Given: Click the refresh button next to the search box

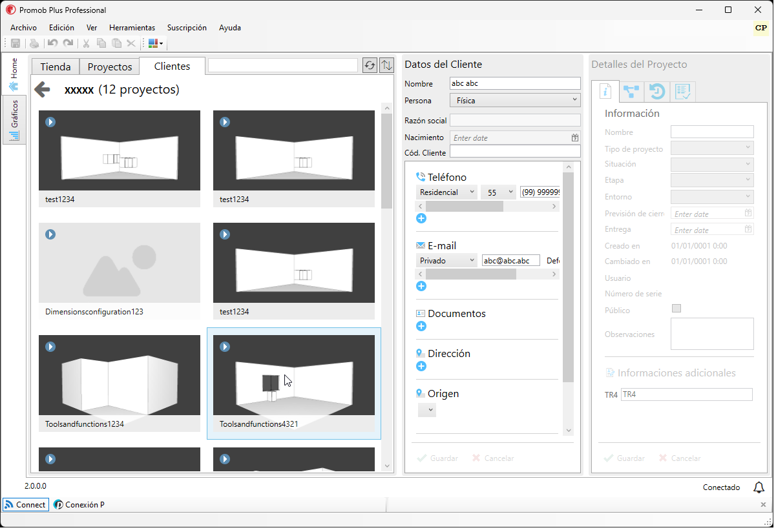Looking at the screenshot, I should pyautogui.click(x=370, y=65).
